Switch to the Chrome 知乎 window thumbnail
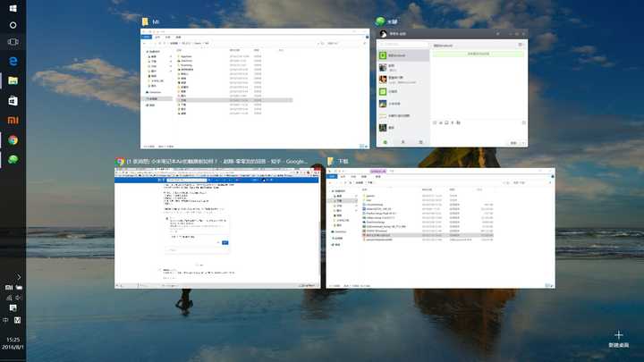The image size is (644, 362). point(216,228)
